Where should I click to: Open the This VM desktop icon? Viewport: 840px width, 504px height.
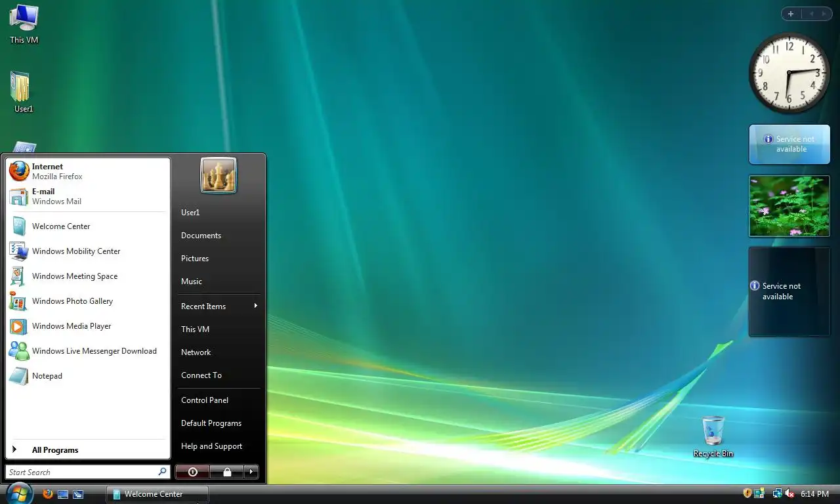(24, 24)
